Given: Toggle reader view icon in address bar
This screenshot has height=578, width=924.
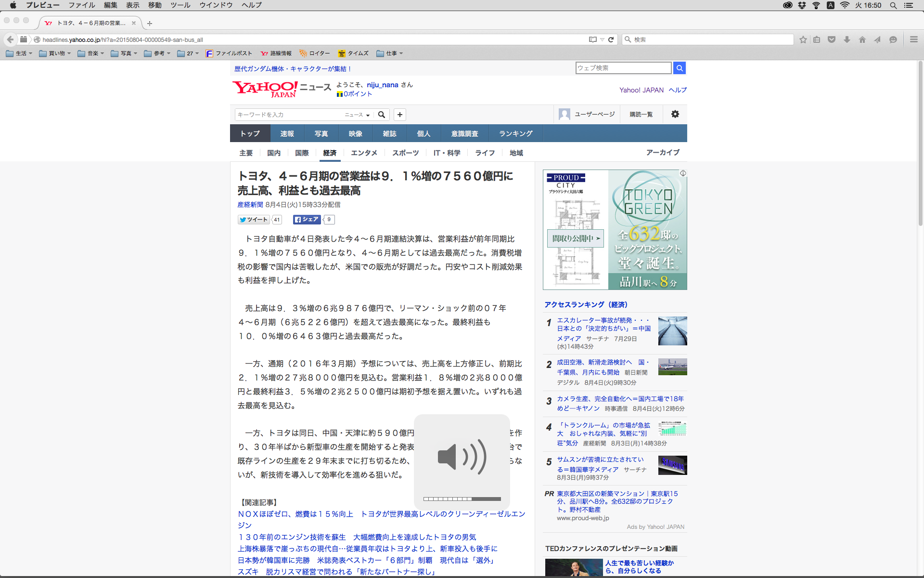Looking at the screenshot, I should click(592, 39).
